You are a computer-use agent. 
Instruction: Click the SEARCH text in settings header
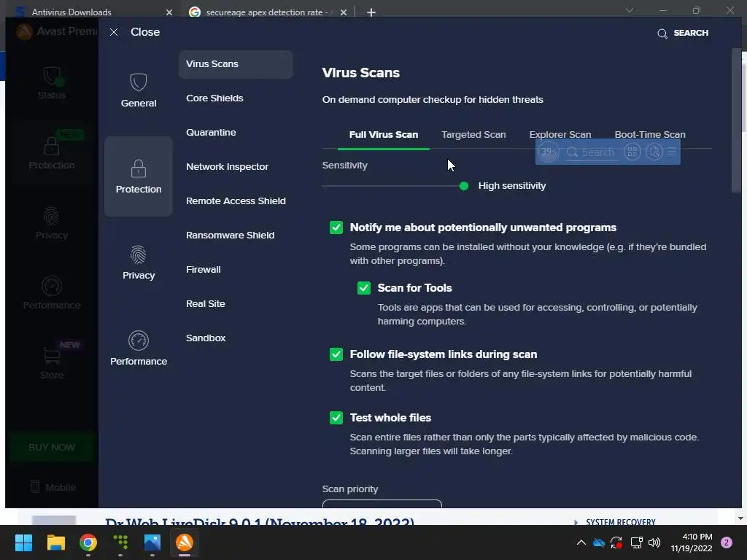coord(691,33)
